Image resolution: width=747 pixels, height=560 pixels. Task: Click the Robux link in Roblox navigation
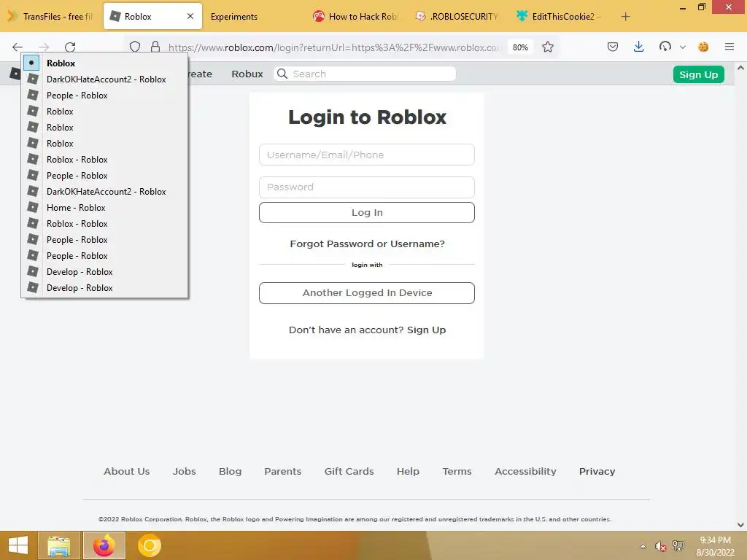[247, 74]
